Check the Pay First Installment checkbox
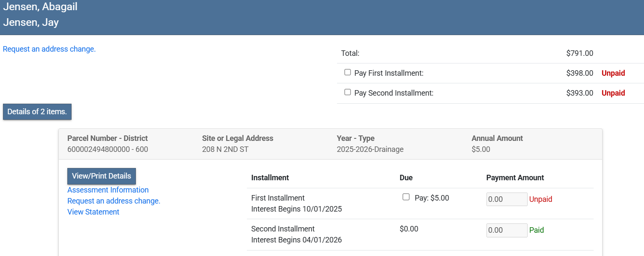The height and width of the screenshot is (256, 644). pos(348,72)
